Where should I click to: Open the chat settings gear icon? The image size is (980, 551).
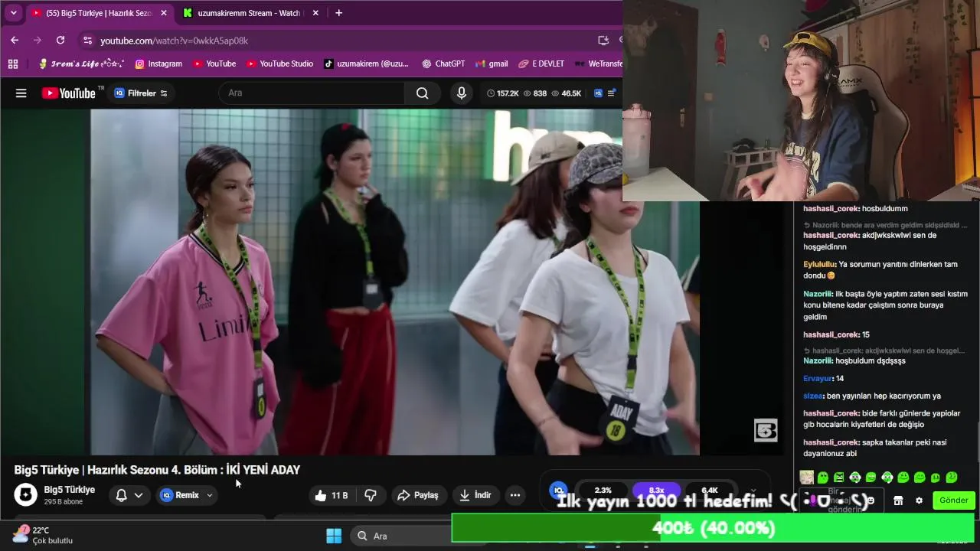[919, 500]
